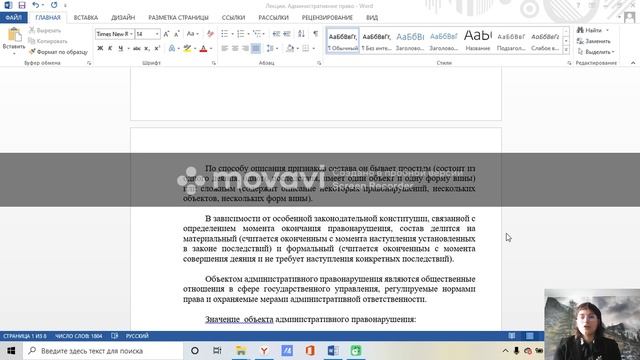Switch to РАЗМЕТКА СТРАНИЦЫ tab

pos(178,18)
